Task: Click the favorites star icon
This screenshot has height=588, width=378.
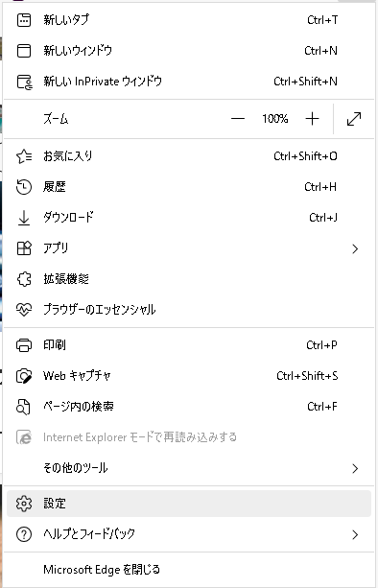Action: 24,156
